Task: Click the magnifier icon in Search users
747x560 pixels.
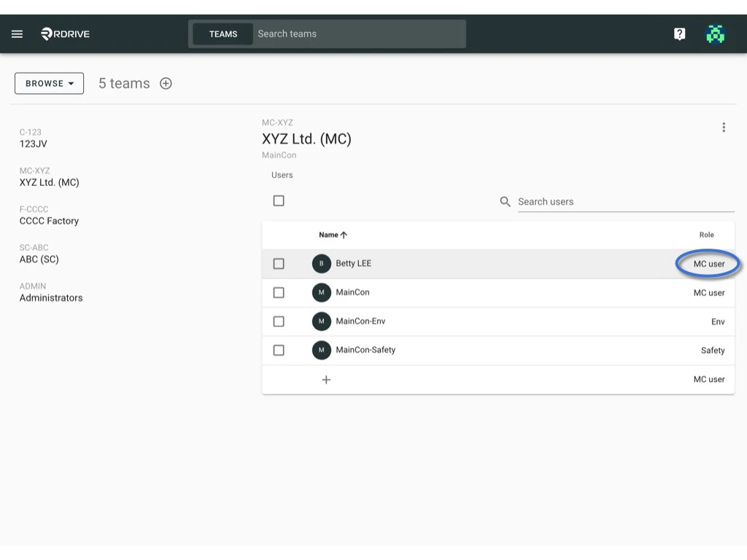Action: [x=504, y=201]
